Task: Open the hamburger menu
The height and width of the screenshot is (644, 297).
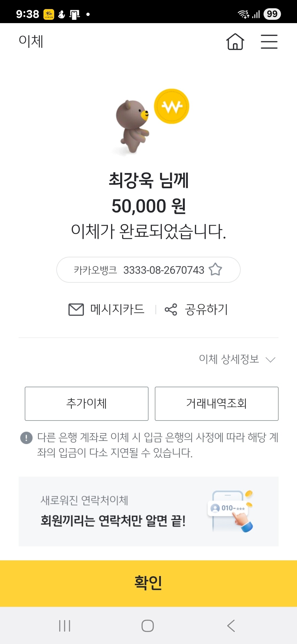Action: pyautogui.click(x=269, y=42)
